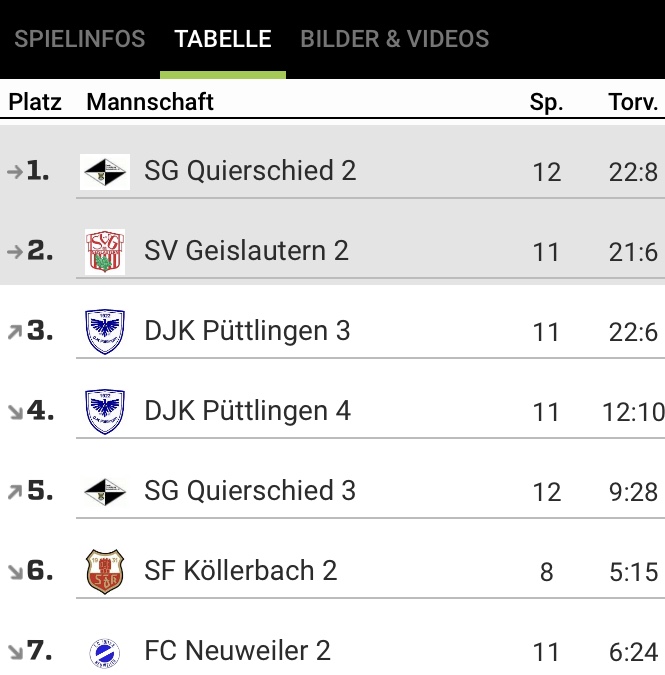Click the Mannschaft column header

pos(150,102)
